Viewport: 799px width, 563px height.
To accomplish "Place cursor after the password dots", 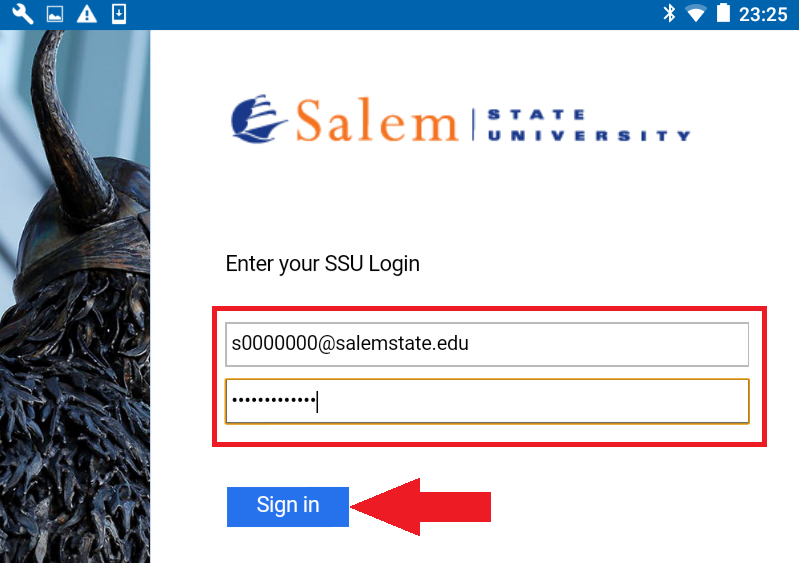I will 318,401.
